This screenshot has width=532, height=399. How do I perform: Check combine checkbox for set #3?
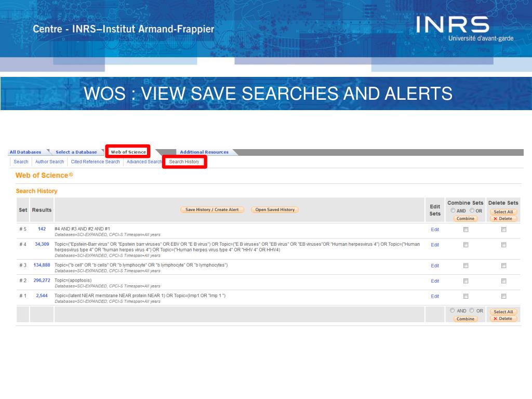tap(466, 266)
